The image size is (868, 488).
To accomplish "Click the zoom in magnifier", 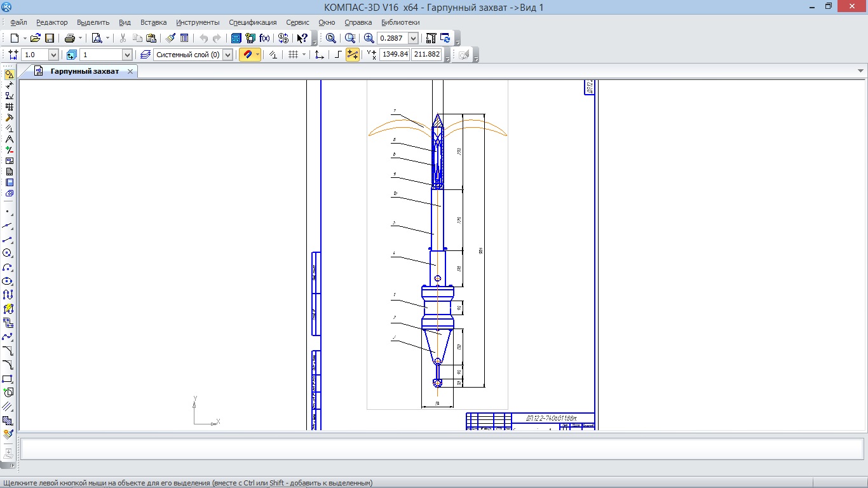I will [x=369, y=38].
